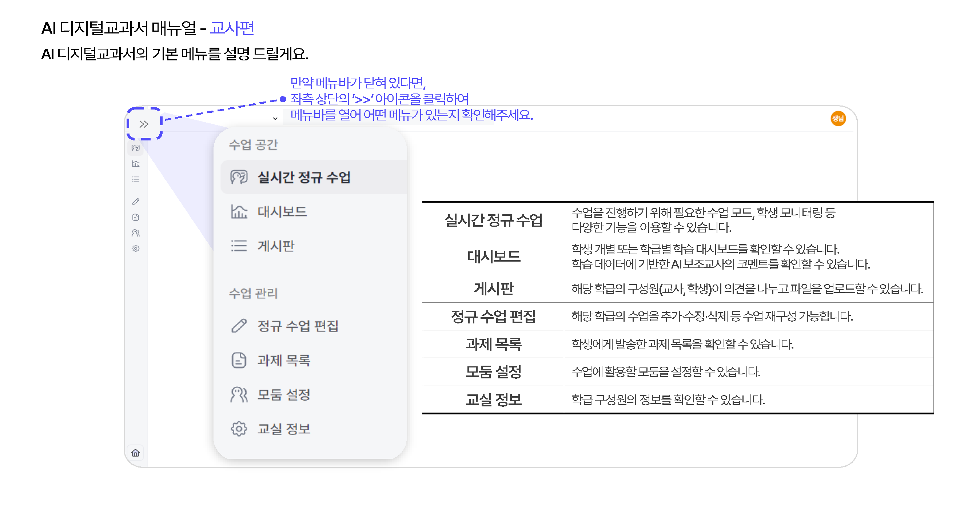Image resolution: width=980 pixels, height=513 pixels.
Task: Go home via the house icon
Action: click(x=135, y=453)
